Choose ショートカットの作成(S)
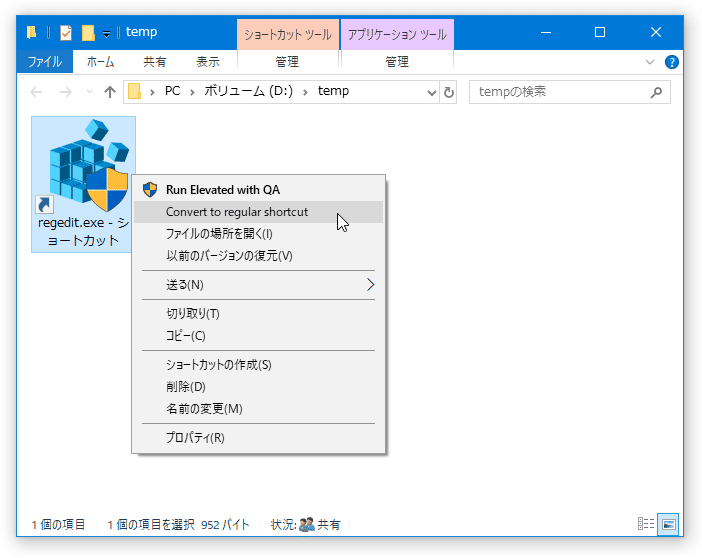The width and height of the screenshot is (702, 558). 258,365
